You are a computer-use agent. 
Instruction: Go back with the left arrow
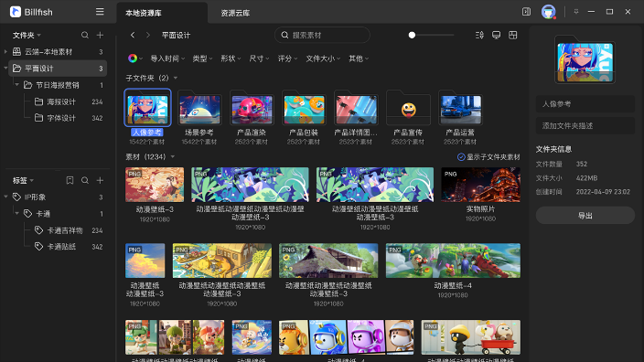[x=133, y=36]
